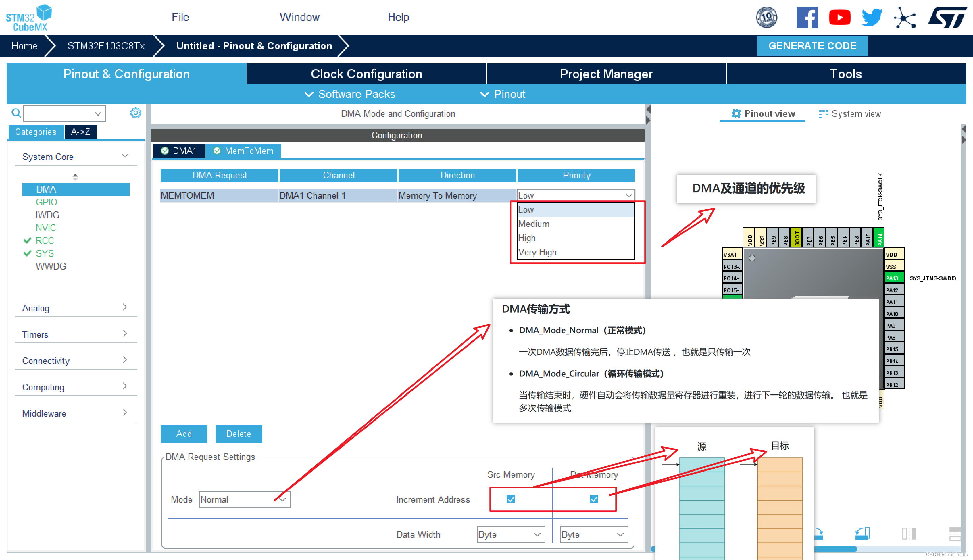The width and height of the screenshot is (973, 560).
Task: Click the Add DMA request button
Action: 184,434
